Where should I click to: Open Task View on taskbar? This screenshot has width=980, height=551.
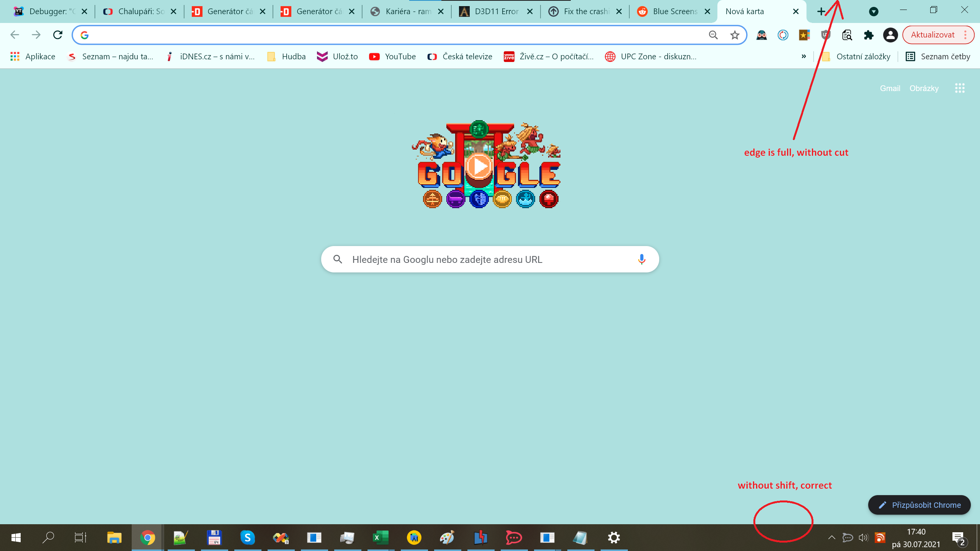pos(80,538)
